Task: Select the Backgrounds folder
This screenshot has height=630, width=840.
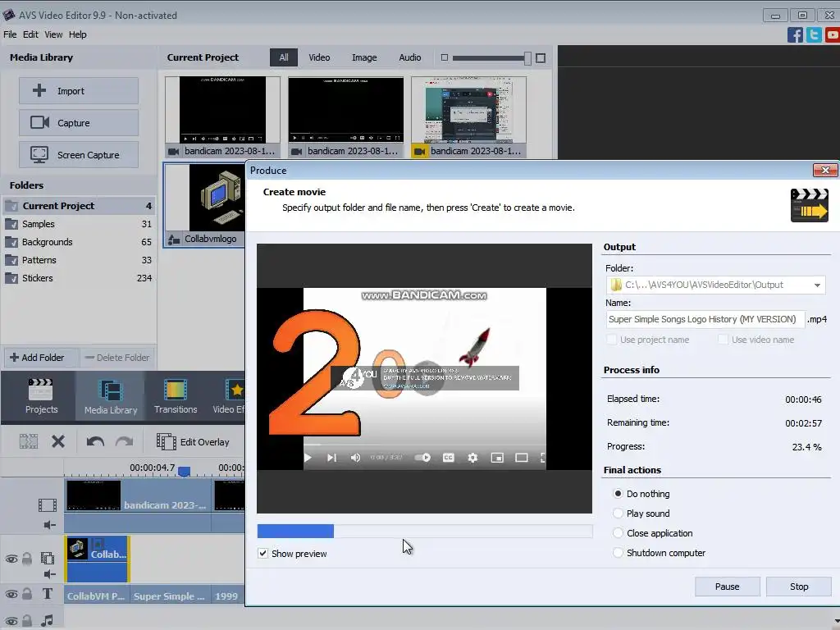Action: pyautogui.click(x=79, y=242)
